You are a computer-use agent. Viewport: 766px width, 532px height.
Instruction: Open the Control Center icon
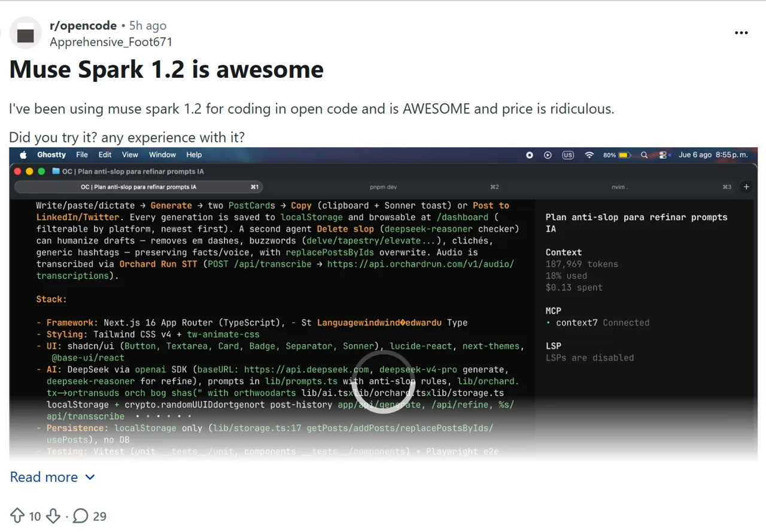pyautogui.click(x=662, y=154)
